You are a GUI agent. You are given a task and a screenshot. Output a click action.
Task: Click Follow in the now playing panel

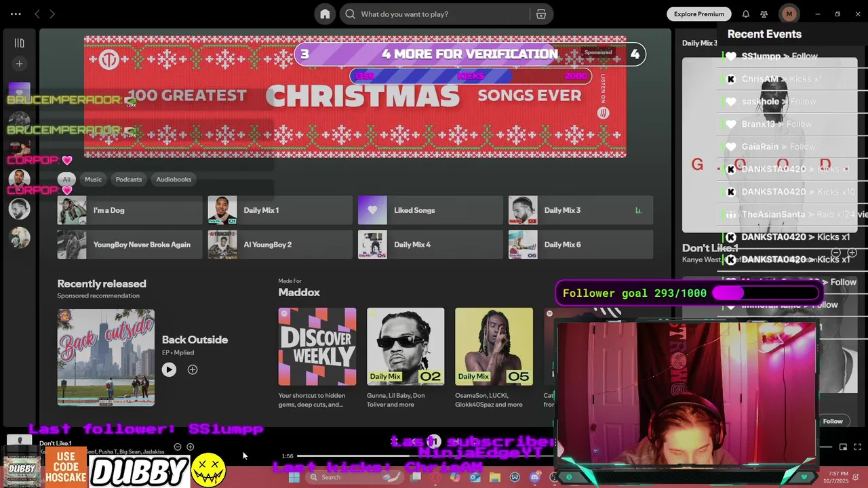point(833,422)
